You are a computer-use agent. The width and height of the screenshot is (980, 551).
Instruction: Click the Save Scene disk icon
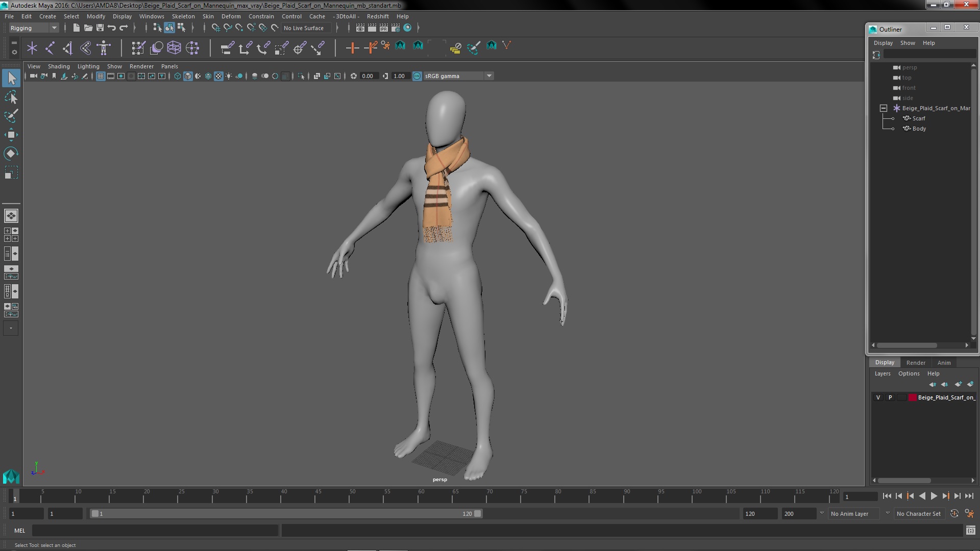tap(100, 28)
